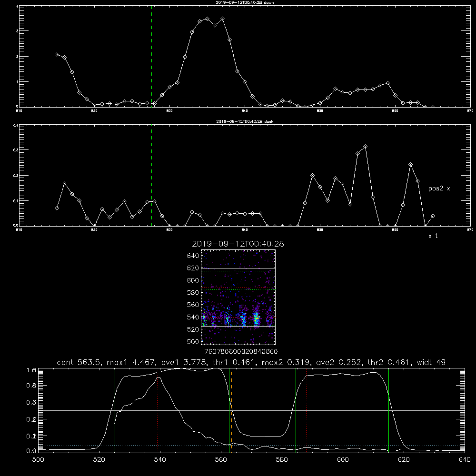Image resolution: width=476 pixels, height=476 pixels.
Task: Click the '640' label on spectrogram y-axis
Action: pos(193,256)
